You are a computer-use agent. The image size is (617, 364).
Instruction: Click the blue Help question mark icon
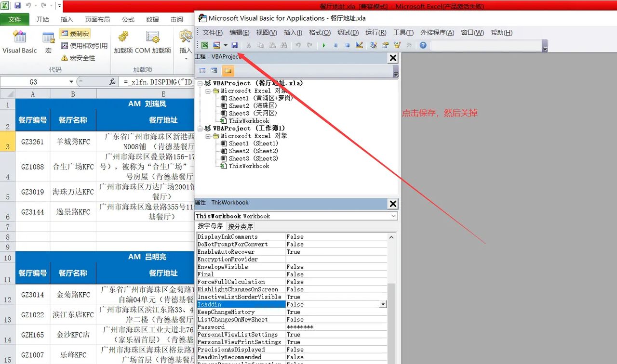(x=423, y=45)
